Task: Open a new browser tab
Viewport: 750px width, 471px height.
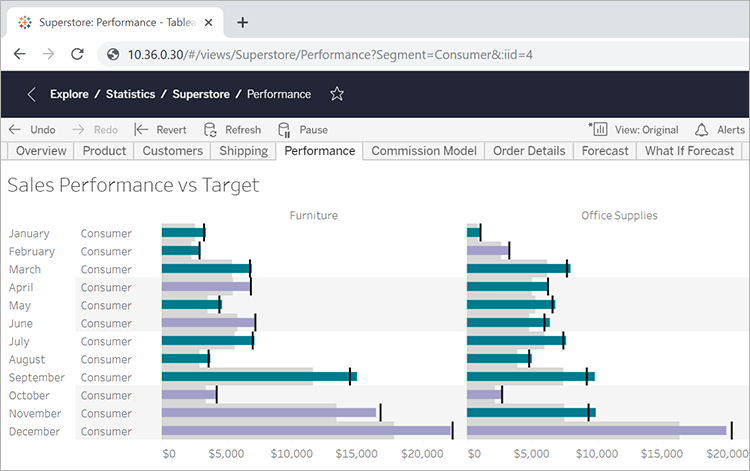Action: tap(243, 22)
